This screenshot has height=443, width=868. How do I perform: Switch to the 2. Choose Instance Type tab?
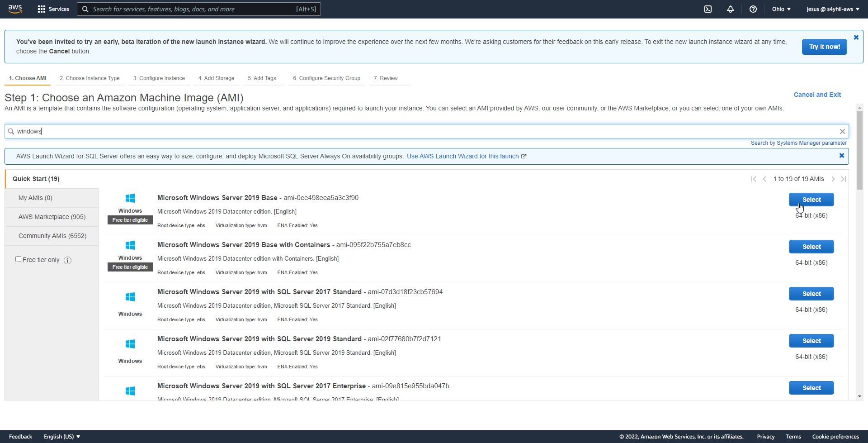coord(90,78)
